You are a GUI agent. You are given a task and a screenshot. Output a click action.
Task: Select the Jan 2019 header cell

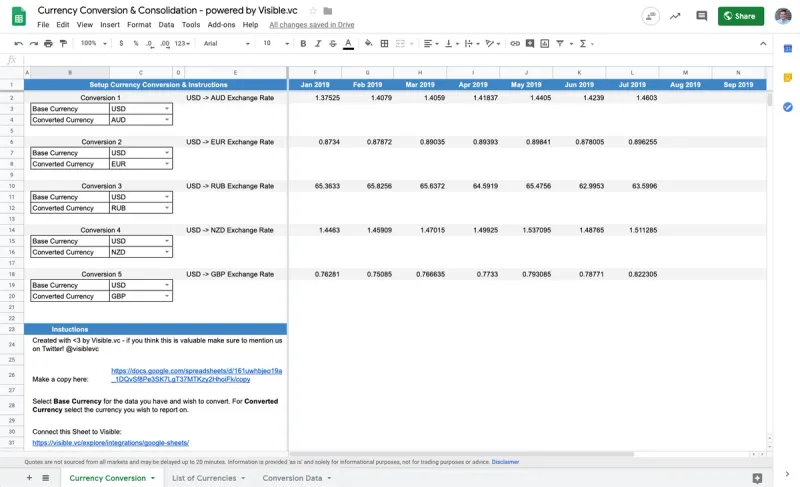point(315,85)
